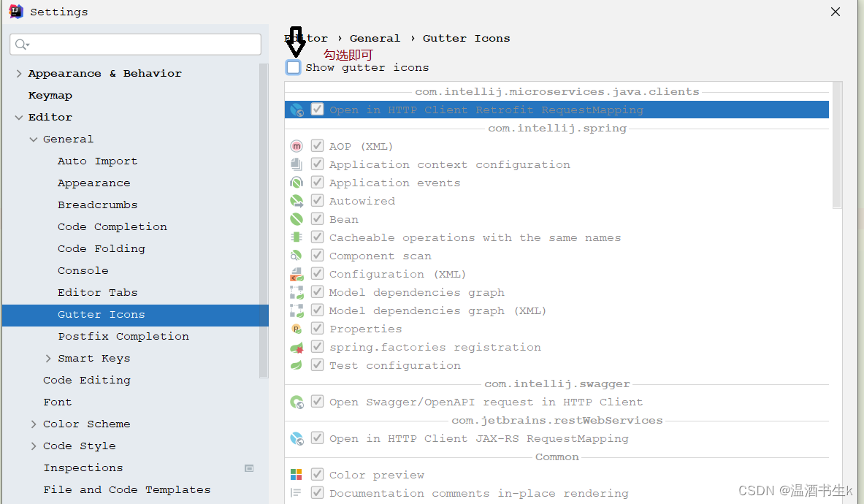Expand Appearance & Behavior section
The image size is (864, 504).
pyautogui.click(x=19, y=73)
